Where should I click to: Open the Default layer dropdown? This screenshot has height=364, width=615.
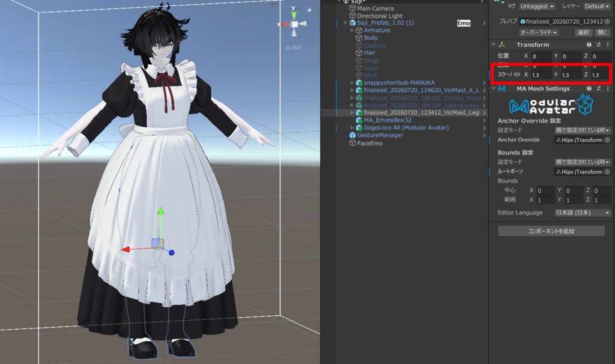coord(597,6)
